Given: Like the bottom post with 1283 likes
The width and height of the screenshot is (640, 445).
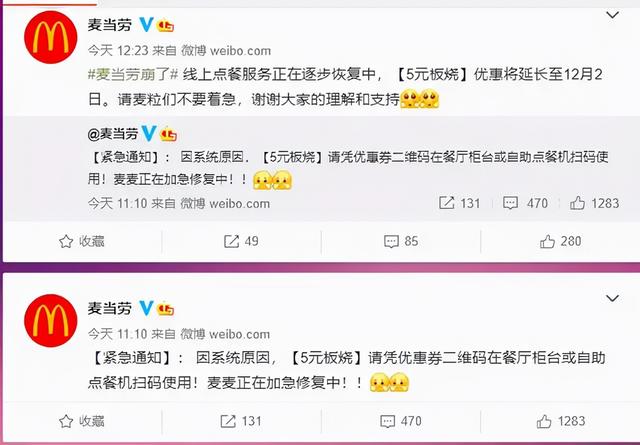Looking at the screenshot, I should [561, 421].
